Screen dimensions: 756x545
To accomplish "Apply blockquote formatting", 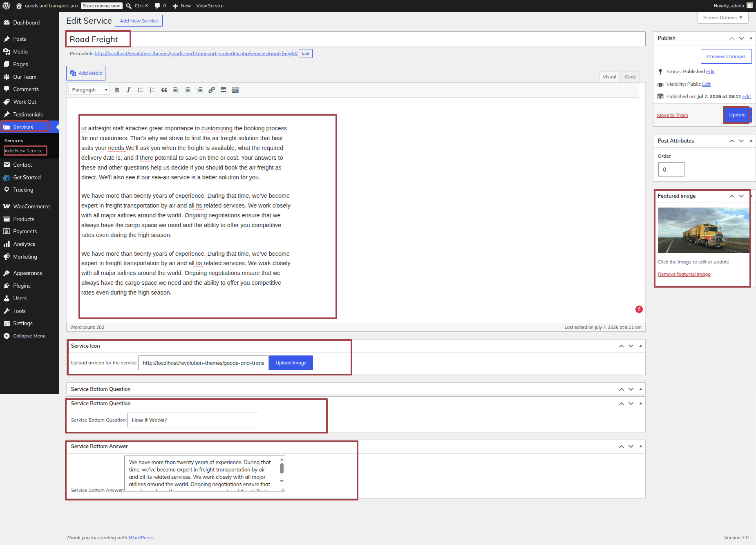I will coord(164,90).
